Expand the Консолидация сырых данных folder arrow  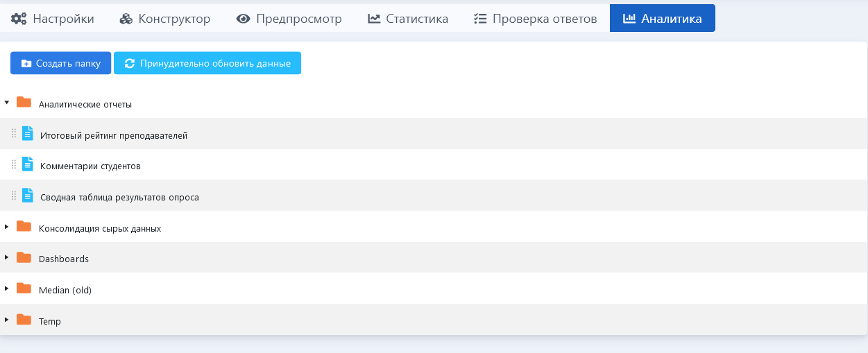coord(7,227)
